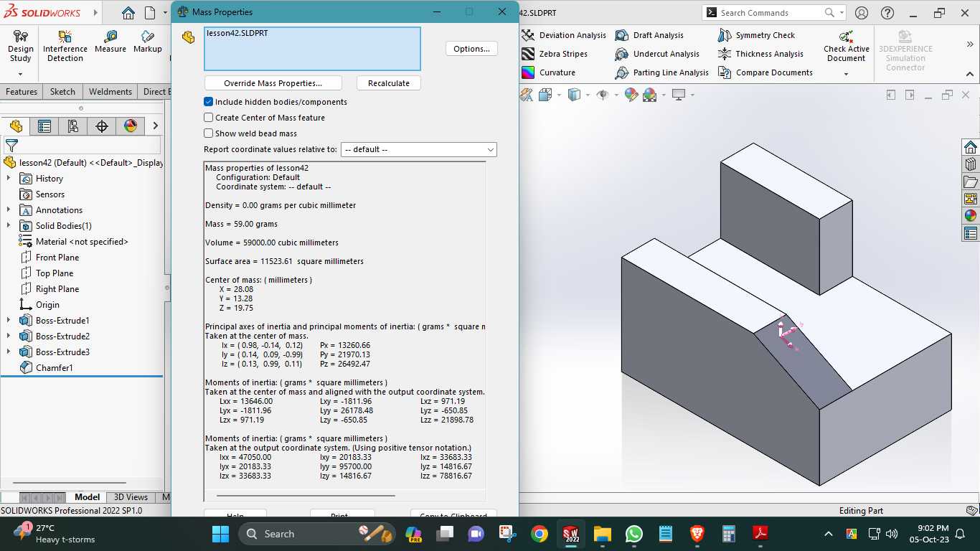Run Interference Detection

(x=65, y=46)
